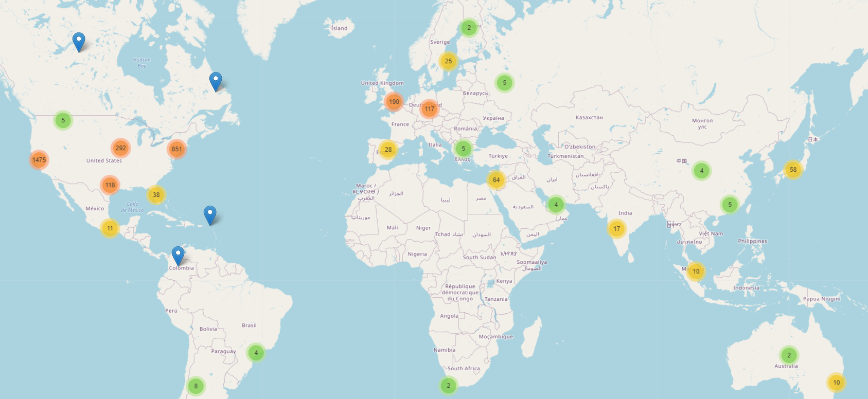Open the 17 cluster over India

[x=616, y=229]
